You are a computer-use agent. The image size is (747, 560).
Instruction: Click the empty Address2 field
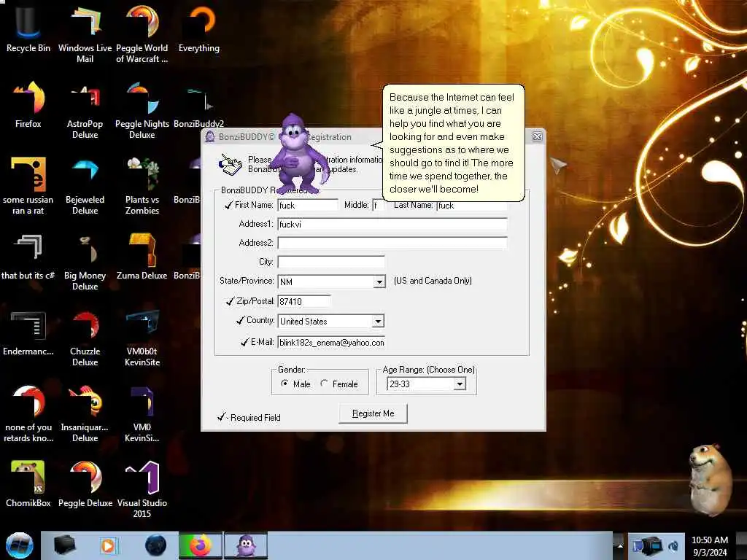[x=392, y=243]
